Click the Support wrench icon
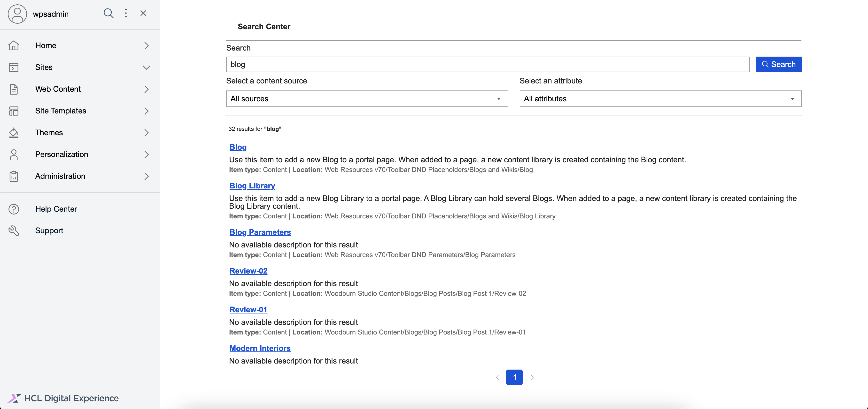Screen dimensions: 868x409 coord(14,231)
